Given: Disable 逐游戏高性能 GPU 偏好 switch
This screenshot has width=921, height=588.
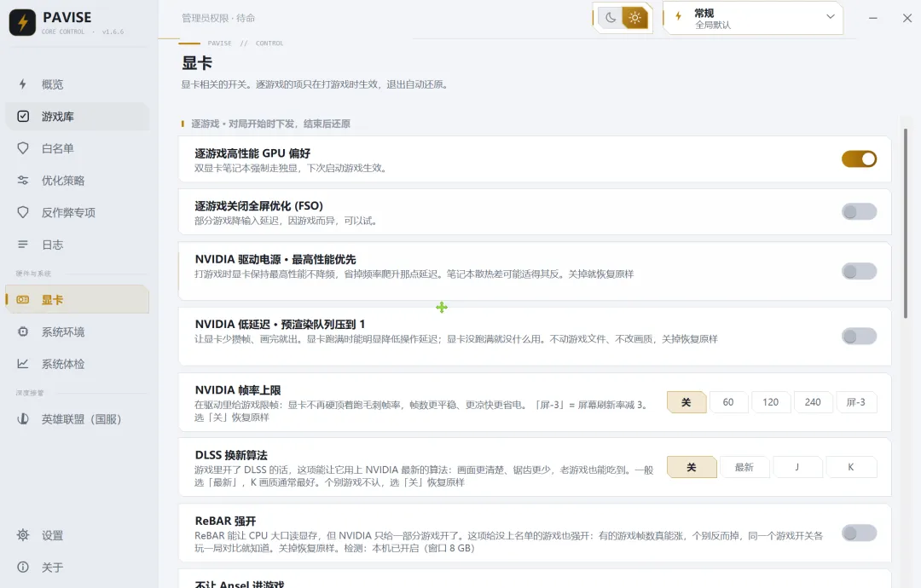Looking at the screenshot, I should [x=859, y=159].
